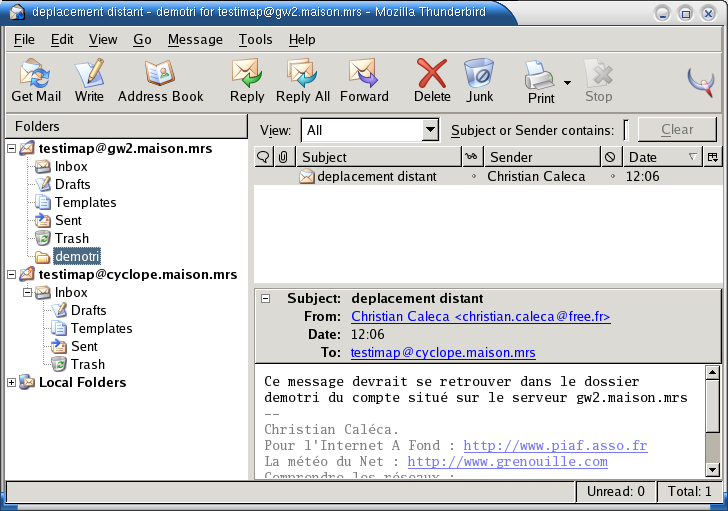Reply to the selected message

coord(247,80)
